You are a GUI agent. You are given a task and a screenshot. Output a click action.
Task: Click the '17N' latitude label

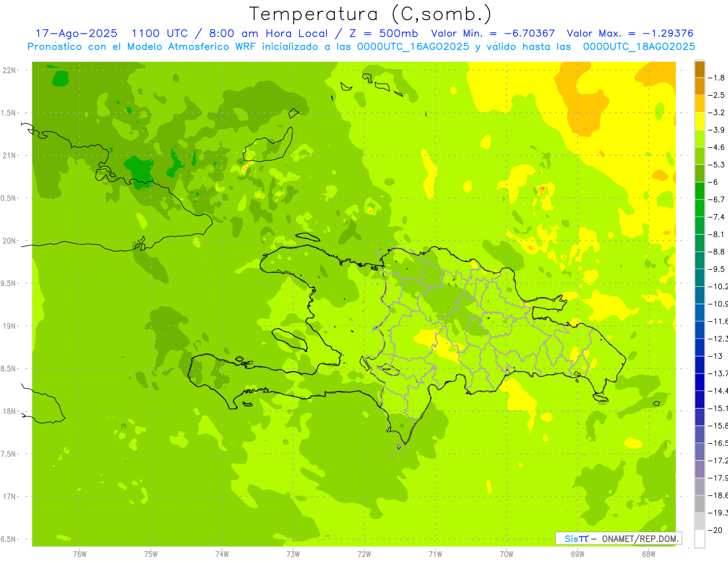pyautogui.click(x=9, y=497)
